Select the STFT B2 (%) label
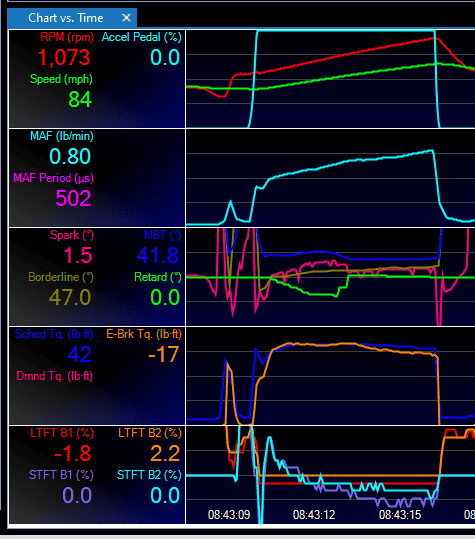Screen dimensions: 475x539 (149, 475)
